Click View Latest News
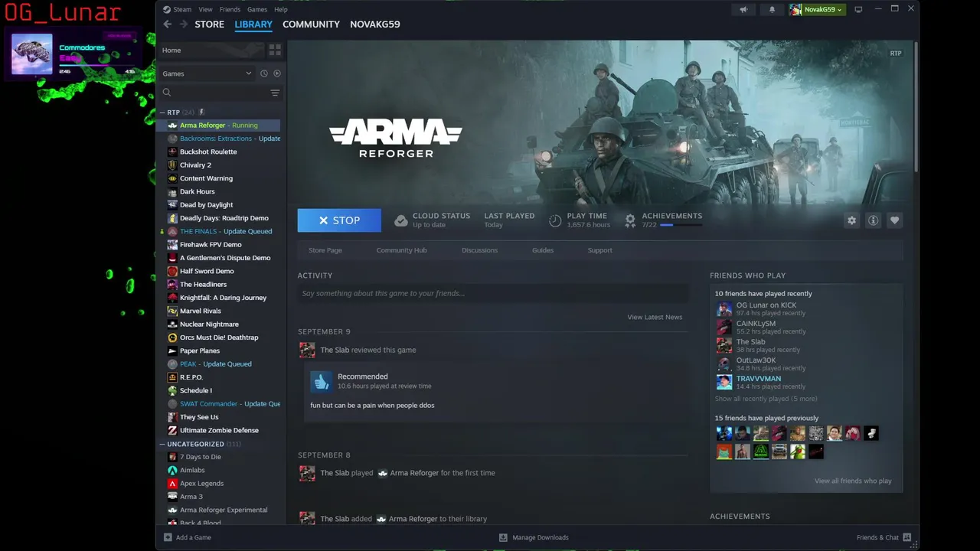This screenshot has width=980, height=551. coord(655,317)
